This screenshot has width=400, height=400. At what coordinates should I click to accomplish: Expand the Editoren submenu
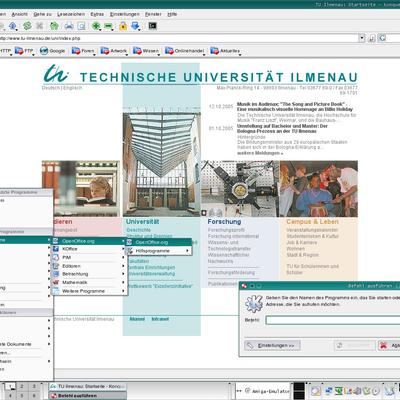tap(89, 266)
